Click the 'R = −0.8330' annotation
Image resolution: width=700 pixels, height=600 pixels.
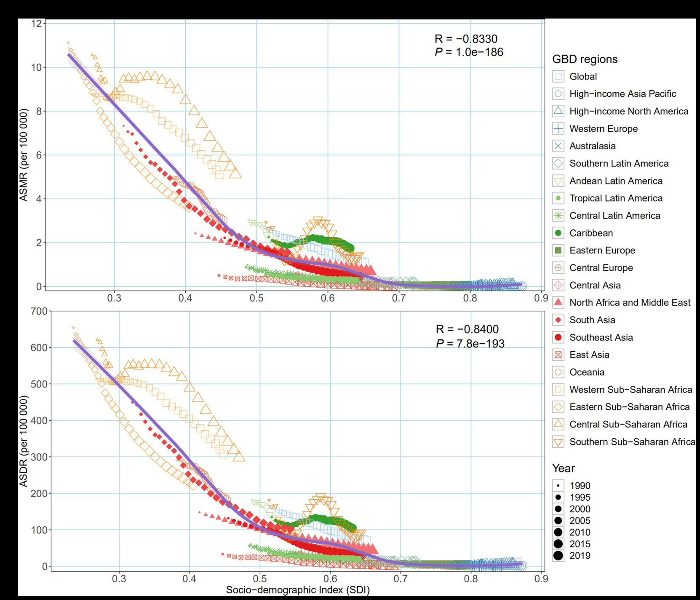(466, 39)
